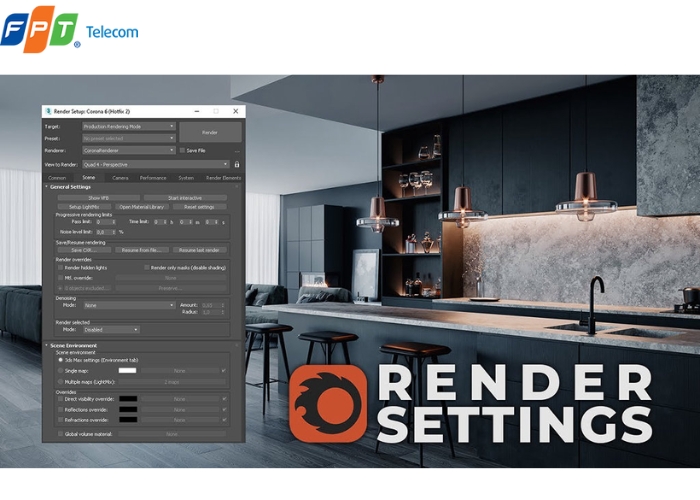The width and height of the screenshot is (700, 500).
Task: Tick Render hidden lights
Action: coord(60,267)
